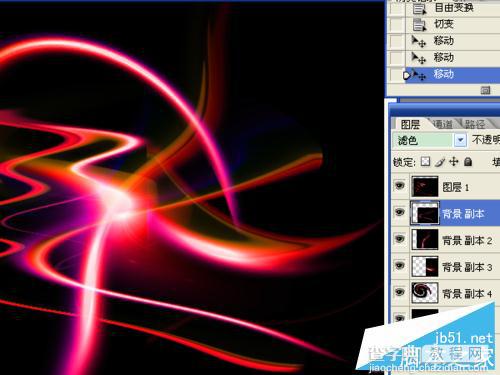The height and width of the screenshot is (375, 500).
Task: Hide the 背景 副本 3 layer
Action: [399, 265]
